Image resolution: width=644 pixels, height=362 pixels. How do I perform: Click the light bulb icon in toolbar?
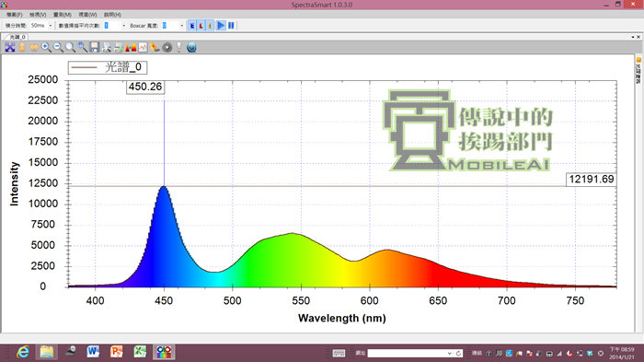pos(179,47)
